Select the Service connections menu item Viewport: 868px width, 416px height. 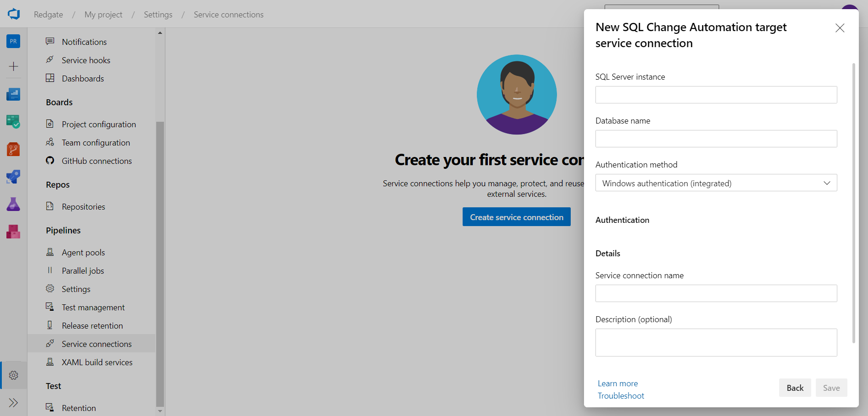(x=92, y=344)
